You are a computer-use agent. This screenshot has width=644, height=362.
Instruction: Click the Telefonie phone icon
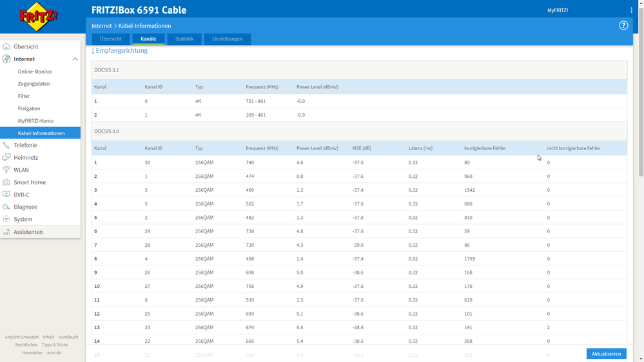(6, 146)
